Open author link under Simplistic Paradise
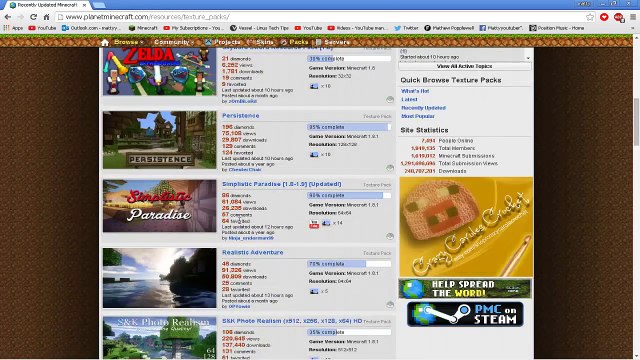Image resolution: width=640 pixels, height=360 pixels. pyautogui.click(x=251, y=238)
